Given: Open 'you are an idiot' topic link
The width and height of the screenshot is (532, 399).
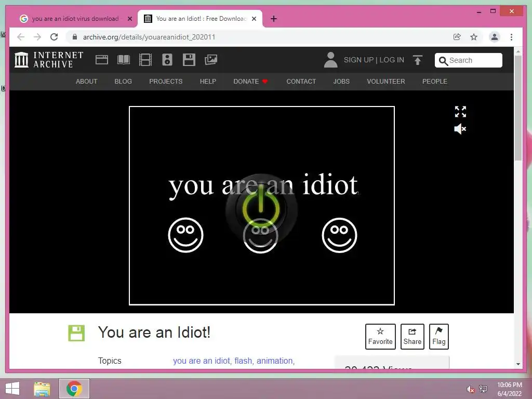Looking at the screenshot, I should tap(202, 361).
